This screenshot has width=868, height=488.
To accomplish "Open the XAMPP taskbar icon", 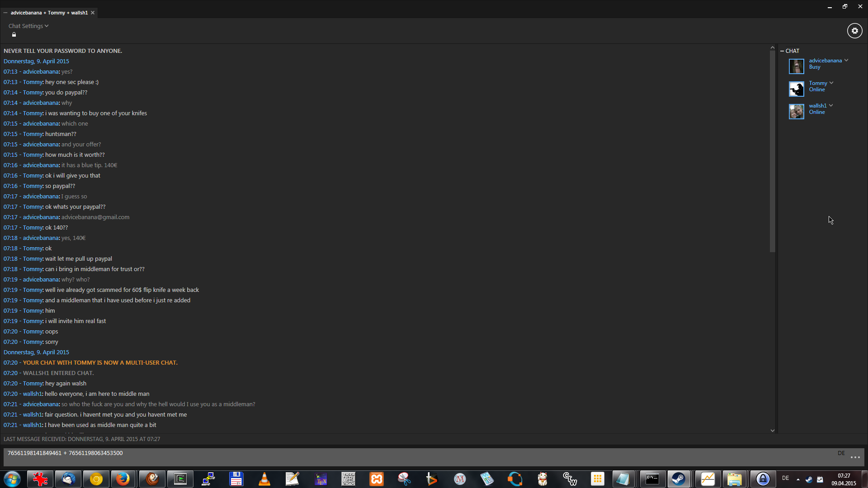I will tap(376, 479).
